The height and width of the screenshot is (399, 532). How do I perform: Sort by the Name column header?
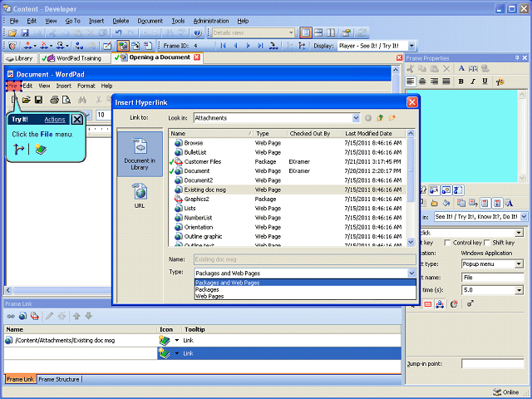[x=211, y=134]
